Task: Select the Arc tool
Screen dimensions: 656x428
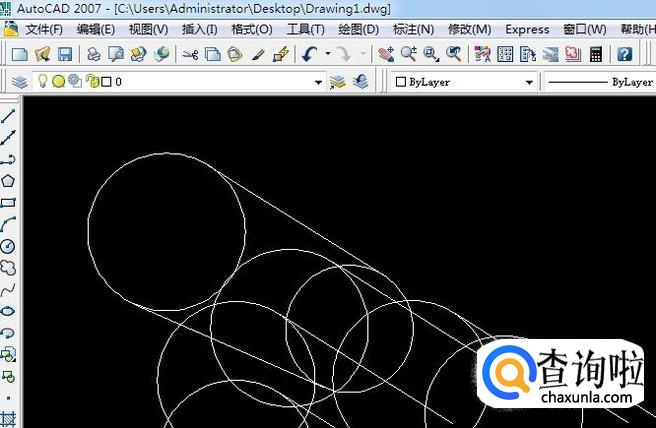Action: [8, 225]
